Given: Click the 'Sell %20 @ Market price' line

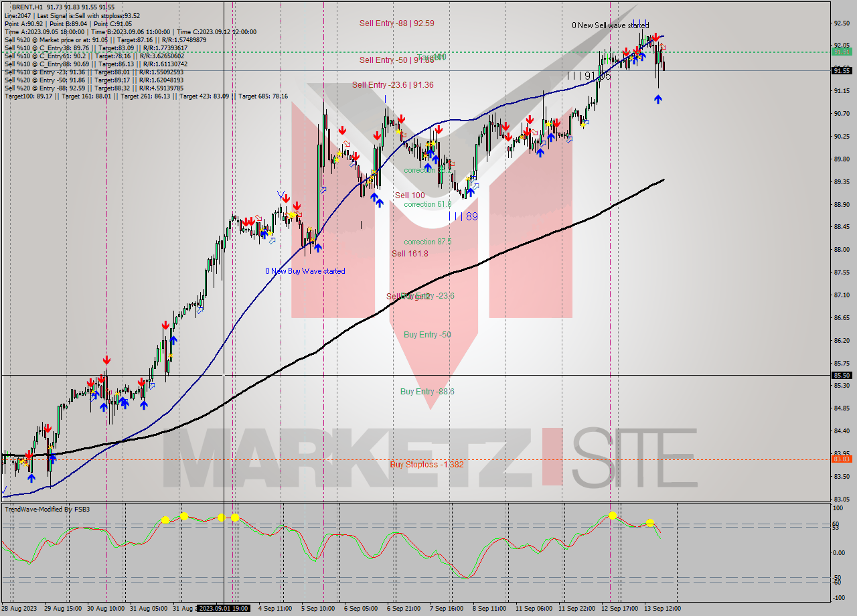Looking at the screenshot, I should pyautogui.click(x=105, y=40).
